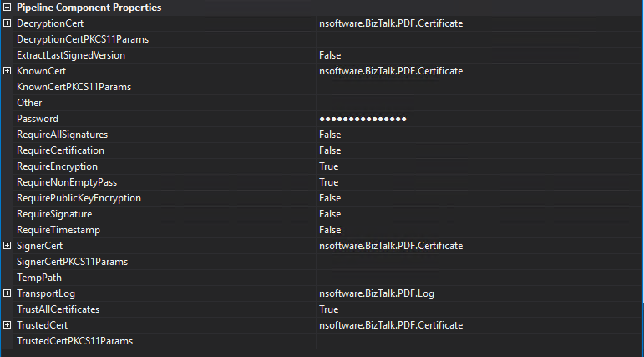
Task: Select the RequirePublicKeyEncryption property name
Action: 79,198
